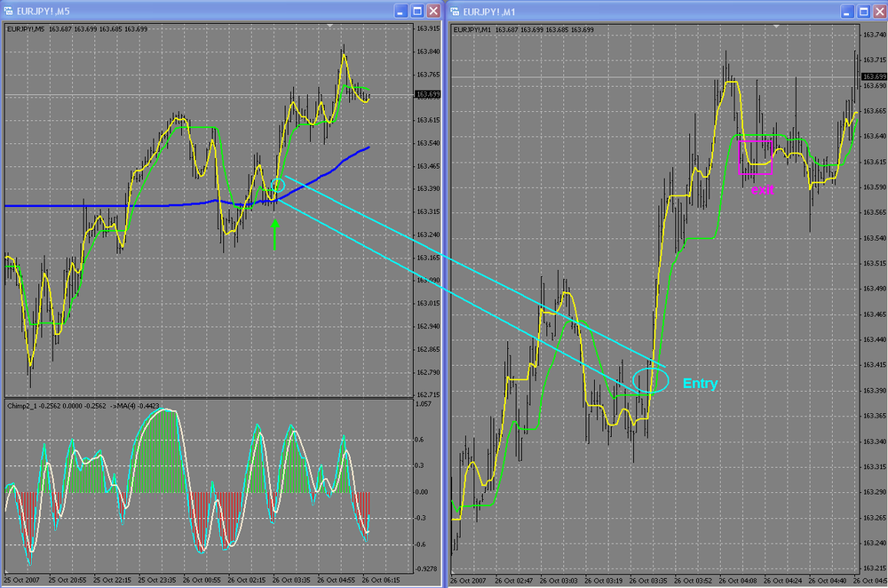Click time label 26 Oct 03:03
Screen dimensions: 888x588
[559, 581]
